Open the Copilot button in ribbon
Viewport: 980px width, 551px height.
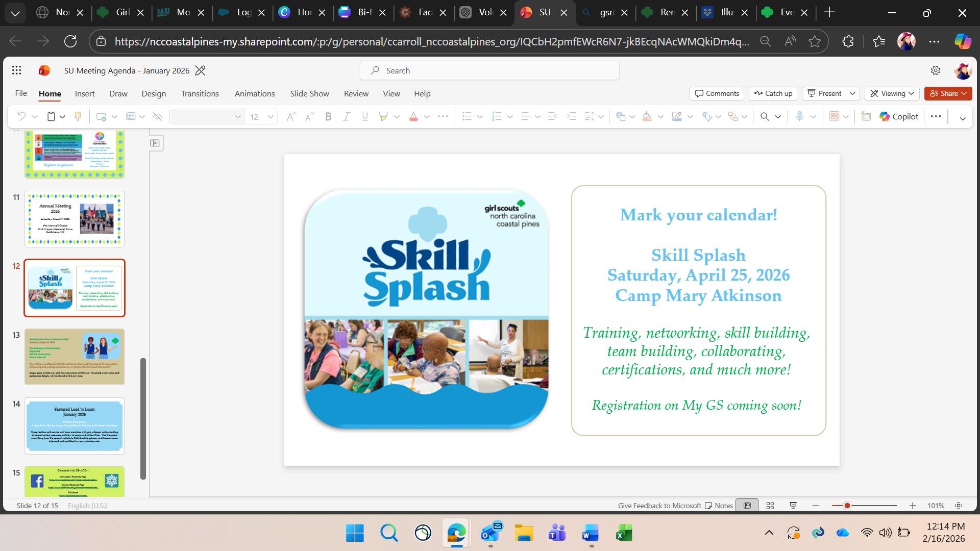click(899, 117)
